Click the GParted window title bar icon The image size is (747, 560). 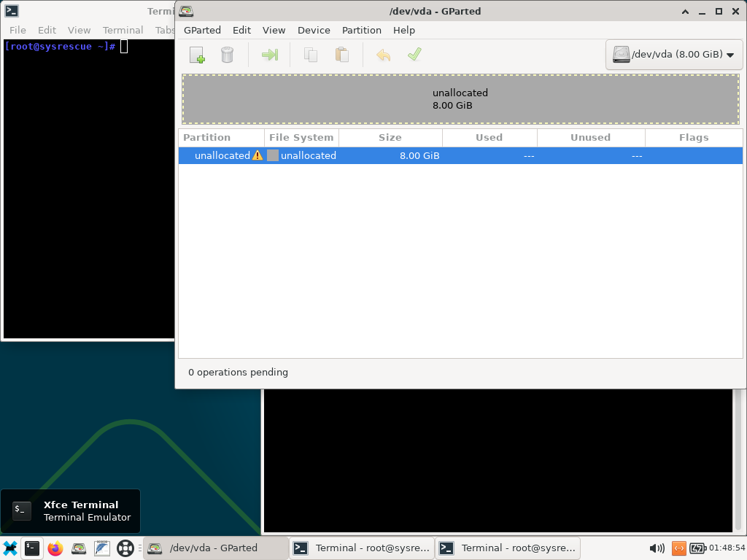coord(186,12)
